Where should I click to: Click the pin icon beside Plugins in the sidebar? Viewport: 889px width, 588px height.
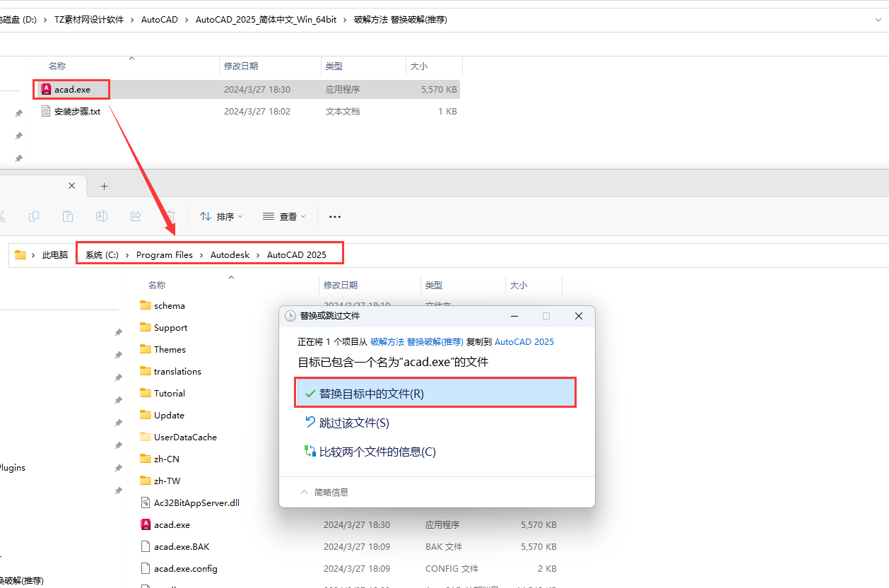click(x=118, y=468)
